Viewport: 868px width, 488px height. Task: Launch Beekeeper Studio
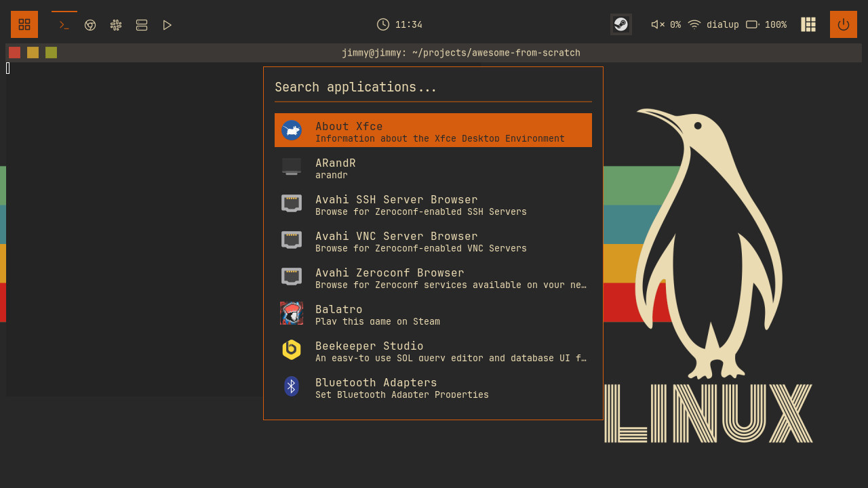(x=433, y=350)
